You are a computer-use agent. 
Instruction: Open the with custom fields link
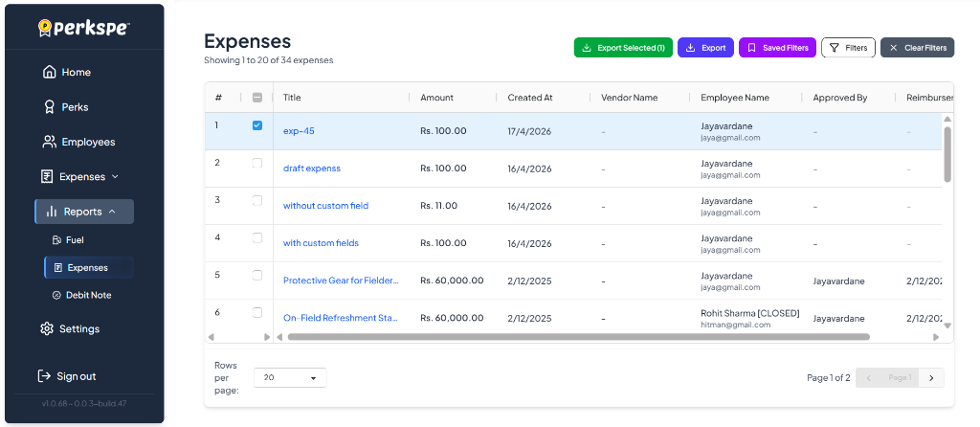tap(321, 243)
